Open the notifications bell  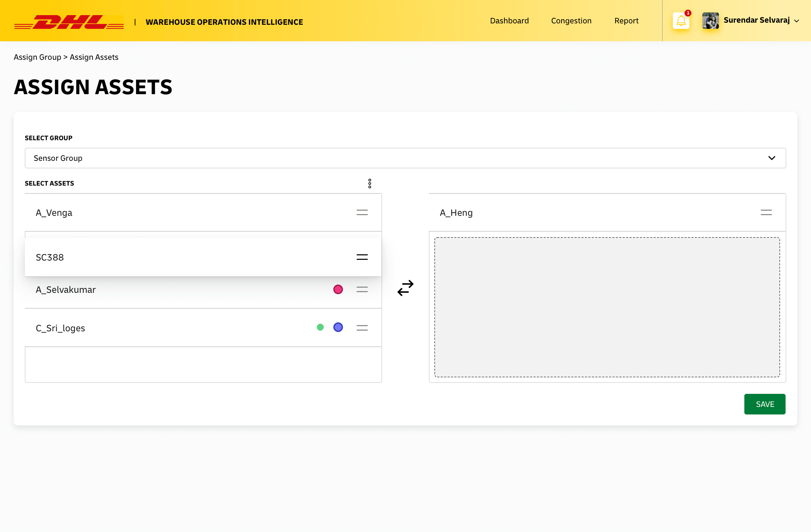coord(681,21)
